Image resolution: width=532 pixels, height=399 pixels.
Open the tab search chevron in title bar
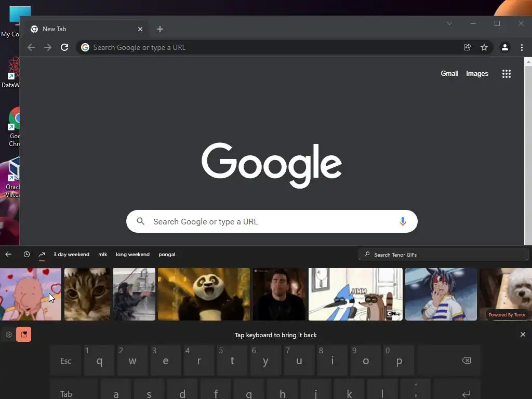449,23
